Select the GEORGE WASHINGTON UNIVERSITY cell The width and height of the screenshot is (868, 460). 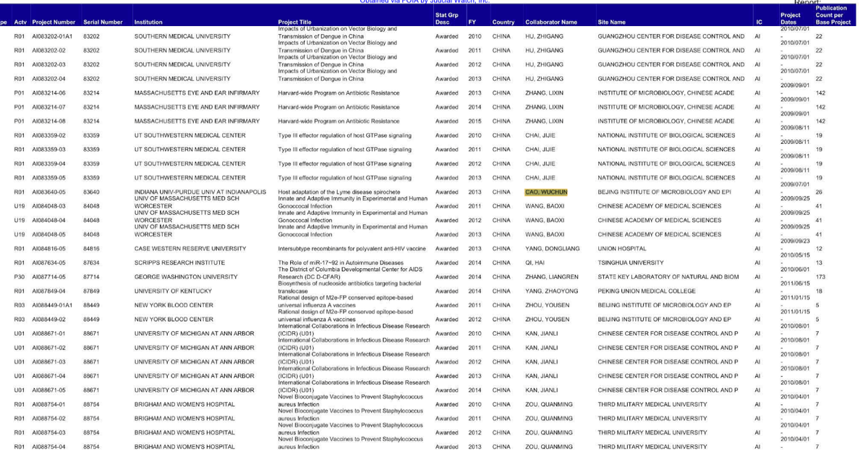[x=185, y=277]
